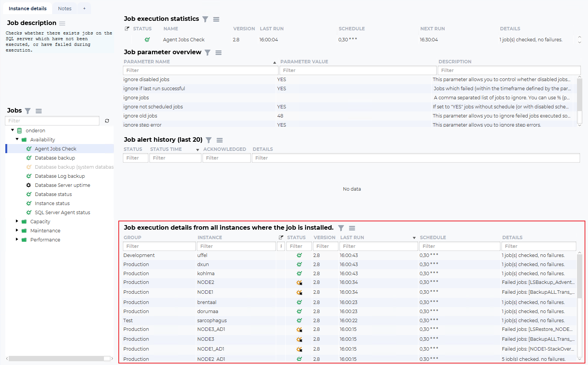The image size is (588, 365).
Task: Open the hamburger menu beside Job description
Action: (x=62, y=23)
